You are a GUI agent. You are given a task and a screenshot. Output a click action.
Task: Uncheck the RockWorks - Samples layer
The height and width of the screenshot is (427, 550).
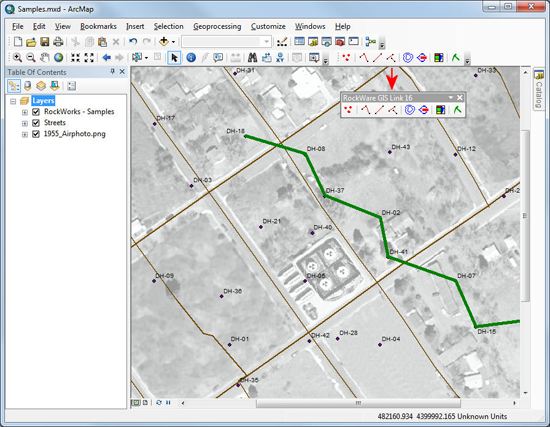coord(36,112)
